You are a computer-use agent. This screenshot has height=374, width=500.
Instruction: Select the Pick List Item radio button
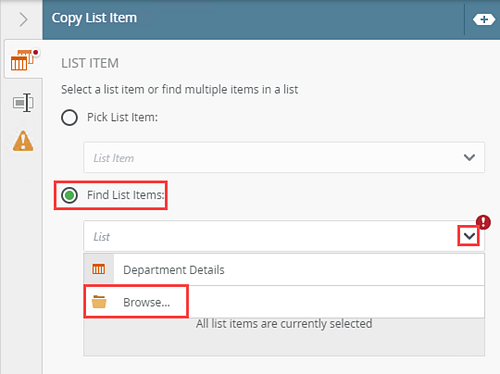[69, 117]
